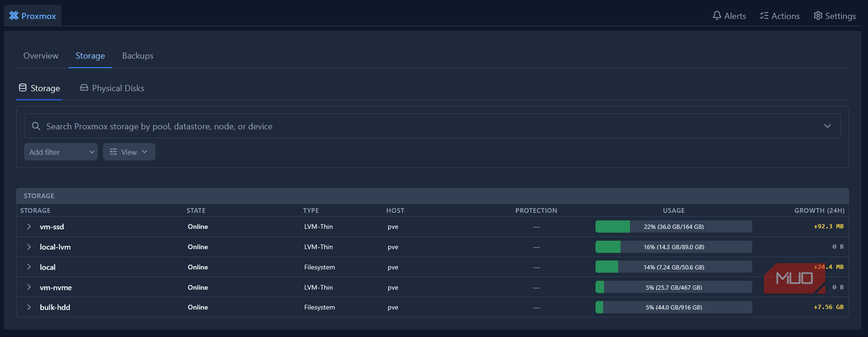
Task: Click the Actions checklist icon
Action: [764, 16]
